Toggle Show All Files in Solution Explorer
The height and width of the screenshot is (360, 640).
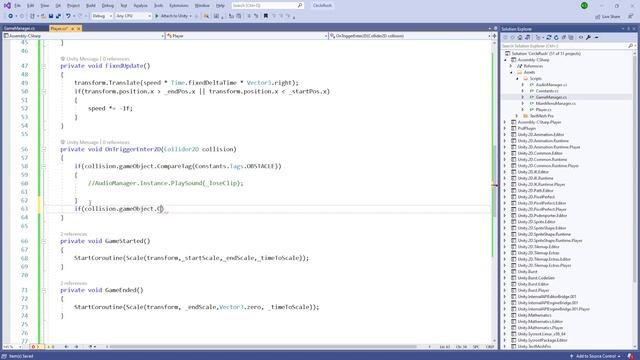(x=571, y=38)
